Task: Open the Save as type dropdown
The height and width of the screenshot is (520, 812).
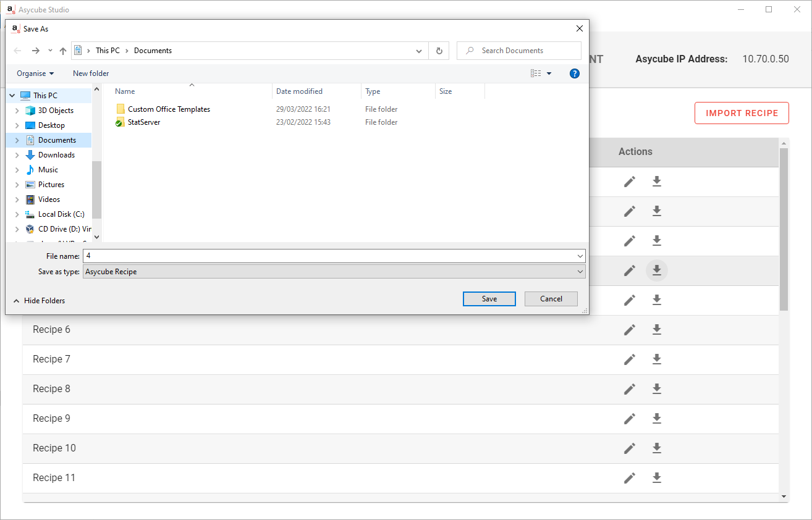Action: pos(334,272)
